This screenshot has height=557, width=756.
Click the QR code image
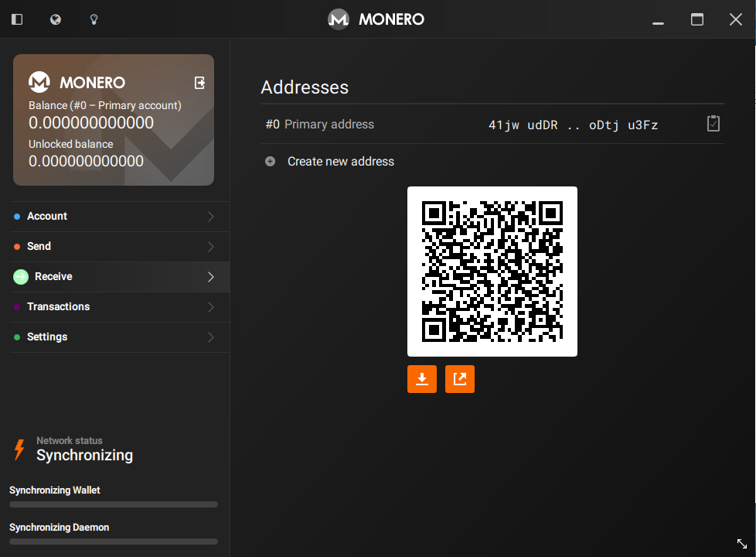click(492, 272)
